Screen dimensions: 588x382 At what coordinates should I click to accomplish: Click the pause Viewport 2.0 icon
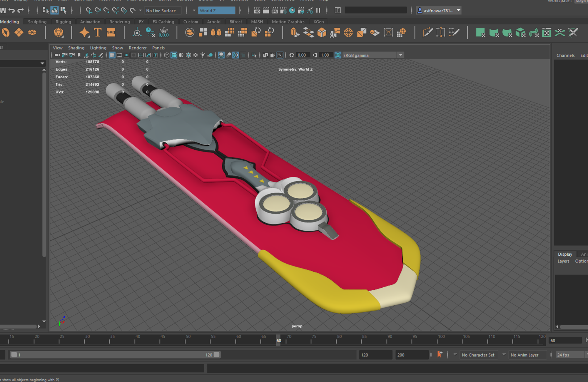pos(318,11)
